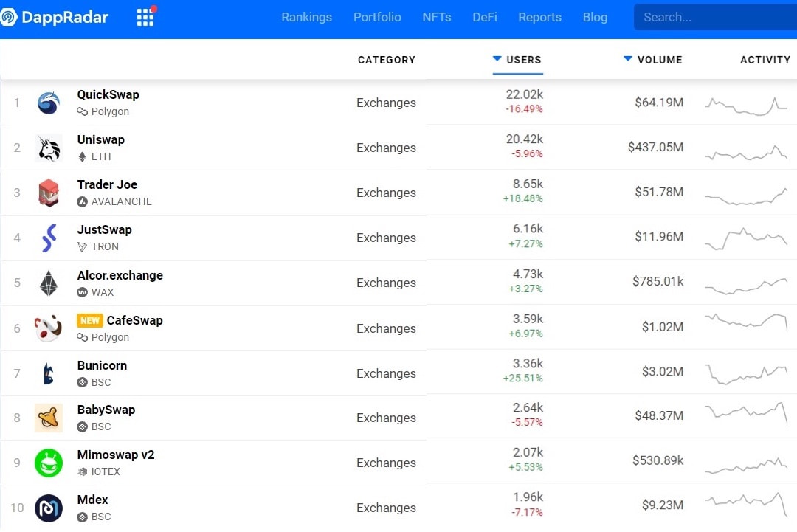Click the BabySwap icon
The width and height of the screenshot is (797, 532).
click(x=49, y=418)
